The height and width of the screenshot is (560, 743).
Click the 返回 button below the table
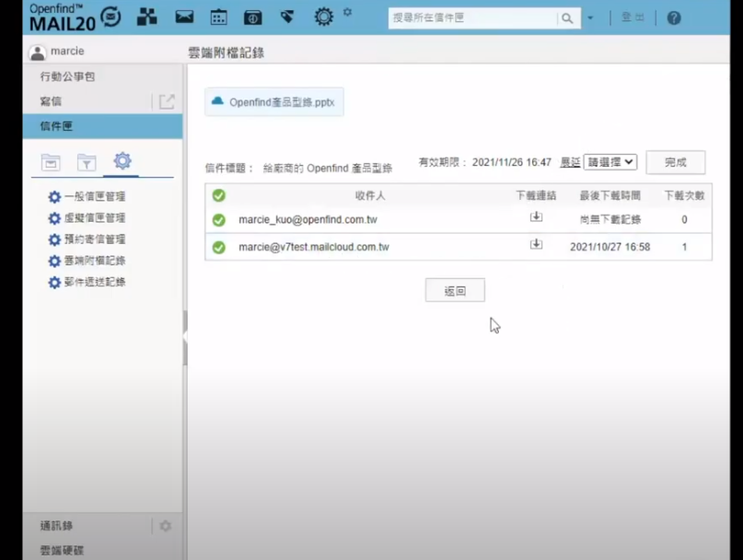coord(454,289)
